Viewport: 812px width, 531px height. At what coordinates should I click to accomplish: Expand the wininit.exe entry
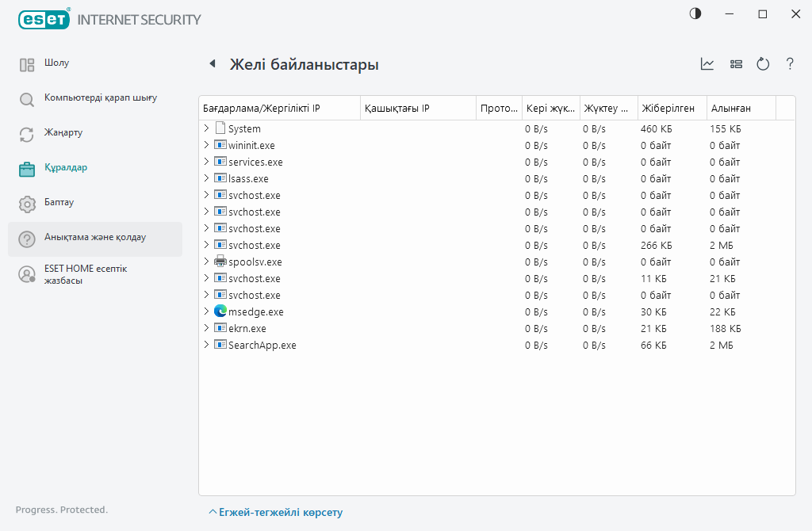[206, 145]
